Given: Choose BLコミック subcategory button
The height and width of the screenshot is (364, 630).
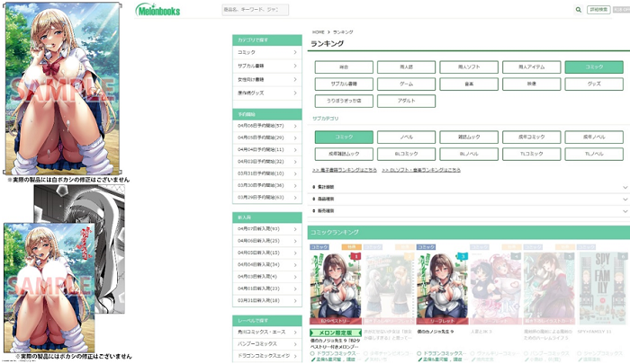Looking at the screenshot, I should [x=406, y=154].
